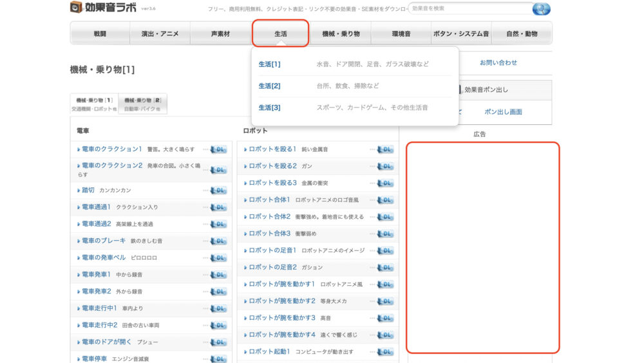Open the 戦闘 category menu
The height and width of the screenshot is (363, 644).
(x=100, y=33)
